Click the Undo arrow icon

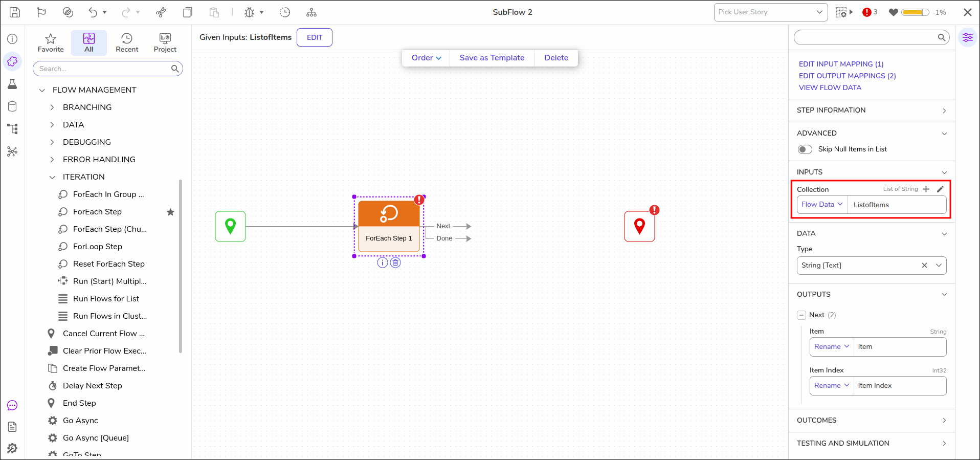pos(93,12)
